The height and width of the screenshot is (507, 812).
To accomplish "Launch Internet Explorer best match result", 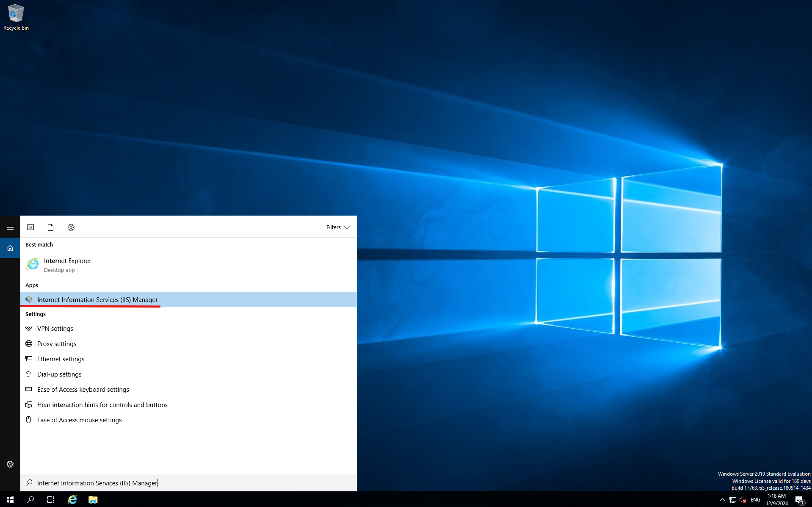I will click(188, 265).
